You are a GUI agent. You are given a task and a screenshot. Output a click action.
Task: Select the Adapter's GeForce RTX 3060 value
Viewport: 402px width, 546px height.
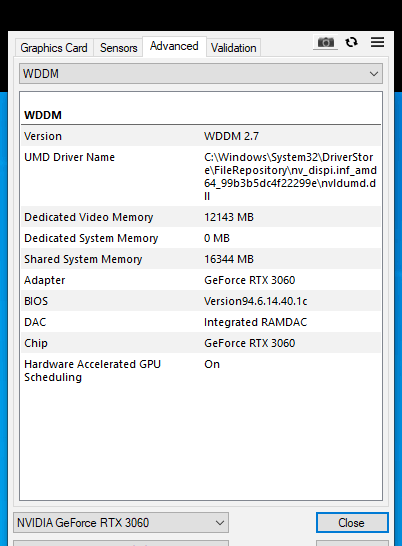(249, 280)
